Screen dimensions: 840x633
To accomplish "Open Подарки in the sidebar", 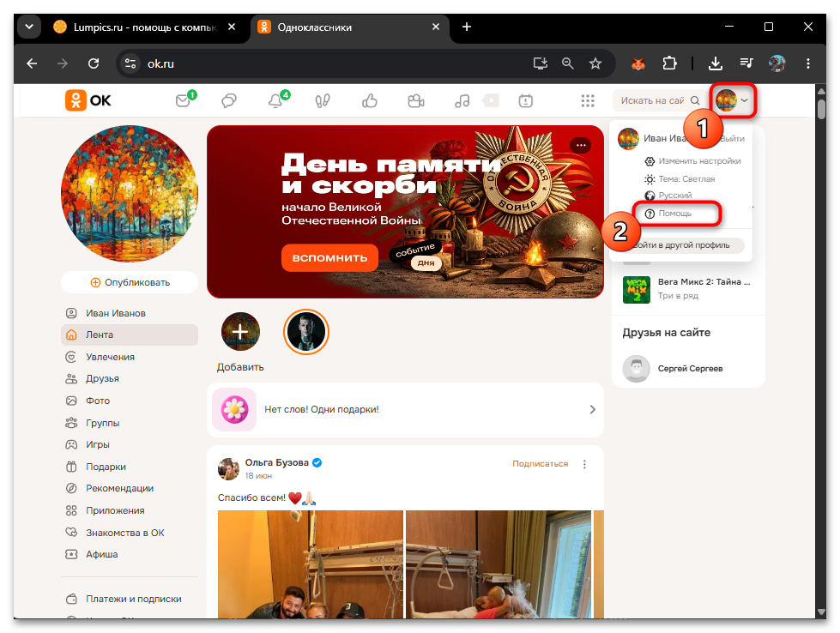I will click(106, 467).
